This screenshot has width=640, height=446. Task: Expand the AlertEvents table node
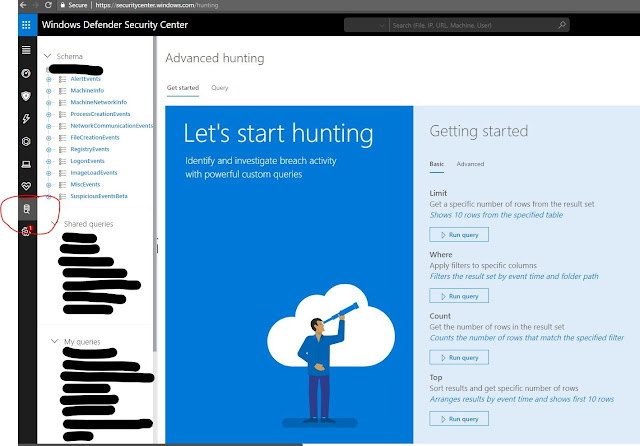click(49, 79)
